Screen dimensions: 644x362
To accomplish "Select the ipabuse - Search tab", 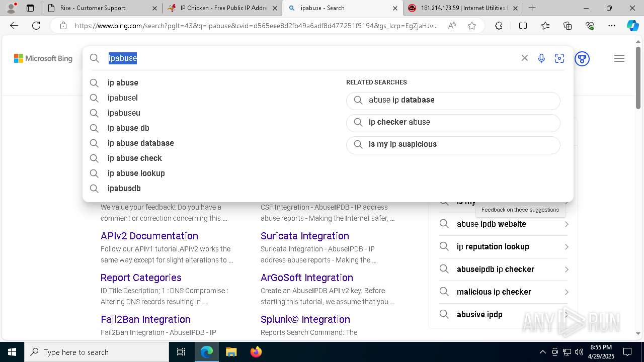I will click(342, 8).
